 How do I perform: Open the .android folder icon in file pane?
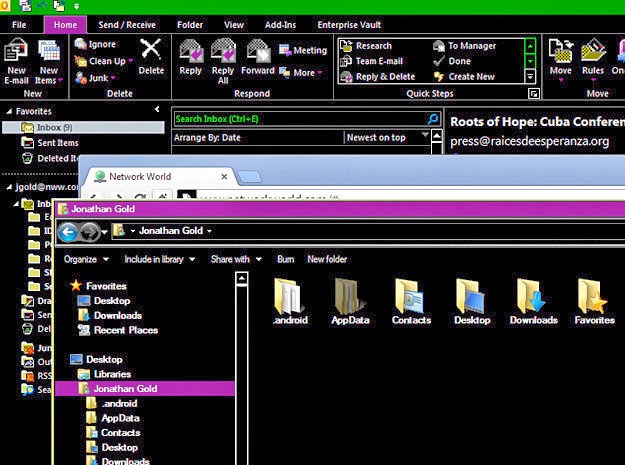(x=291, y=295)
